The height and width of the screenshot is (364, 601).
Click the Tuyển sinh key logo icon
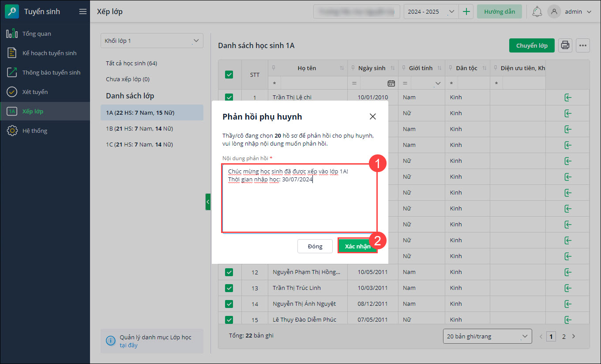pyautogui.click(x=12, y=12)
